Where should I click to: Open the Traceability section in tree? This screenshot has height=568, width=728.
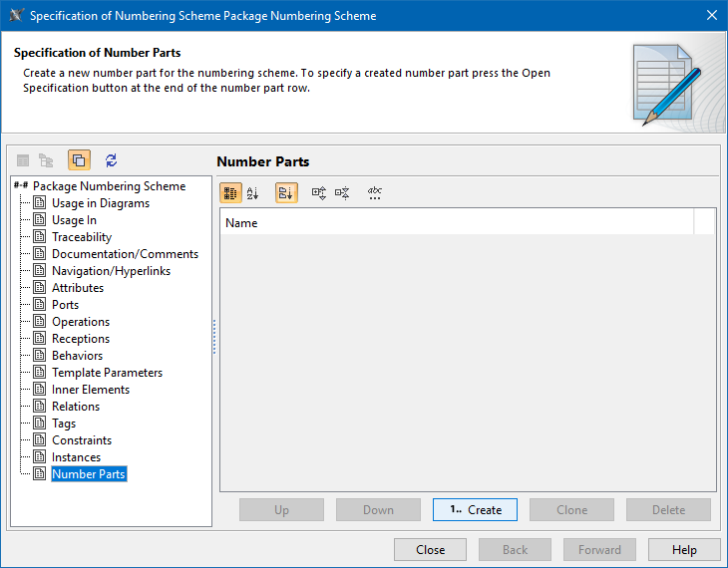pyautogui.click(x=82, y=237)
